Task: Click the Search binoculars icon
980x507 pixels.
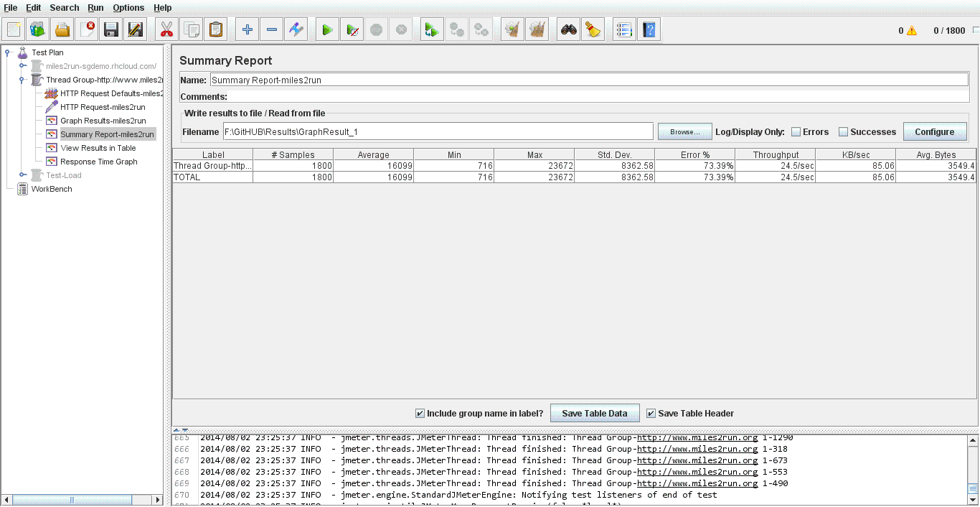Action: [569, 30]
